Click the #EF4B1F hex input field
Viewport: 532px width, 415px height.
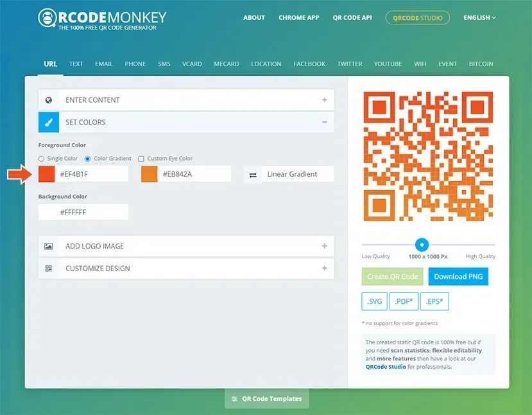(x=92, y=174)
